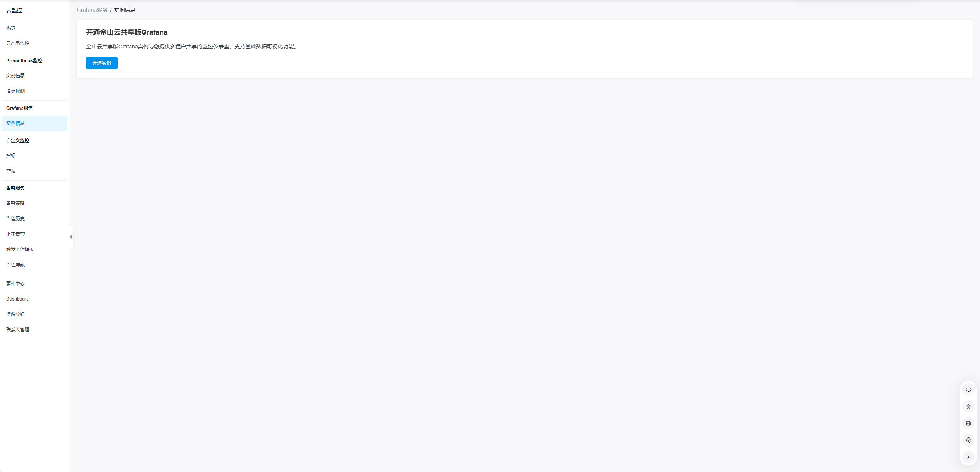980x472 pixels.
Task: Click the 开通实例 button
Action: (101, 63)
